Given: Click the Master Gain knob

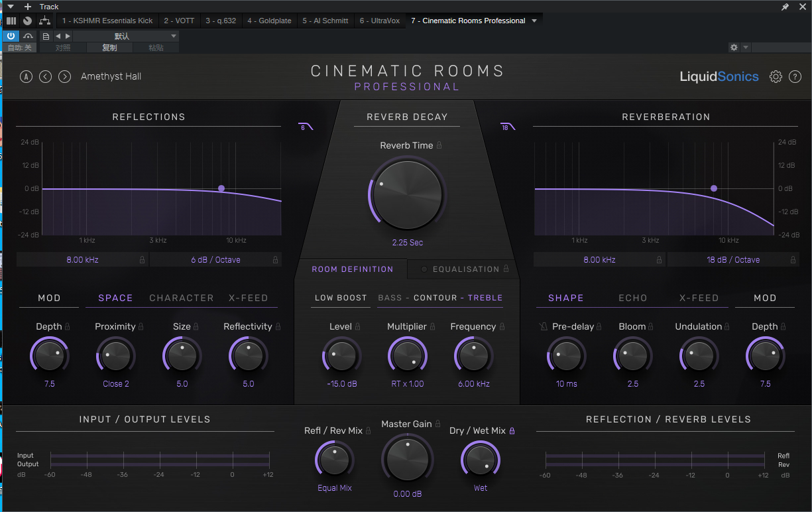Looking at the screenshot, I should [407, 460].
